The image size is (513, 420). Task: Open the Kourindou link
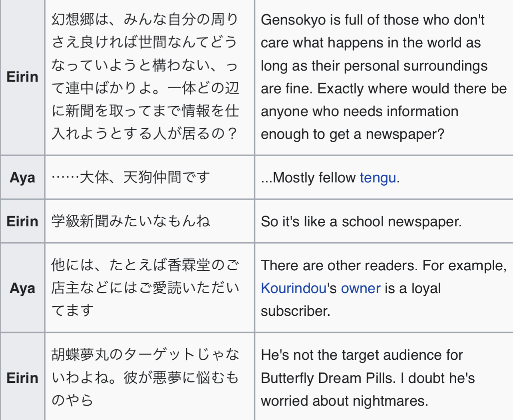293,288
